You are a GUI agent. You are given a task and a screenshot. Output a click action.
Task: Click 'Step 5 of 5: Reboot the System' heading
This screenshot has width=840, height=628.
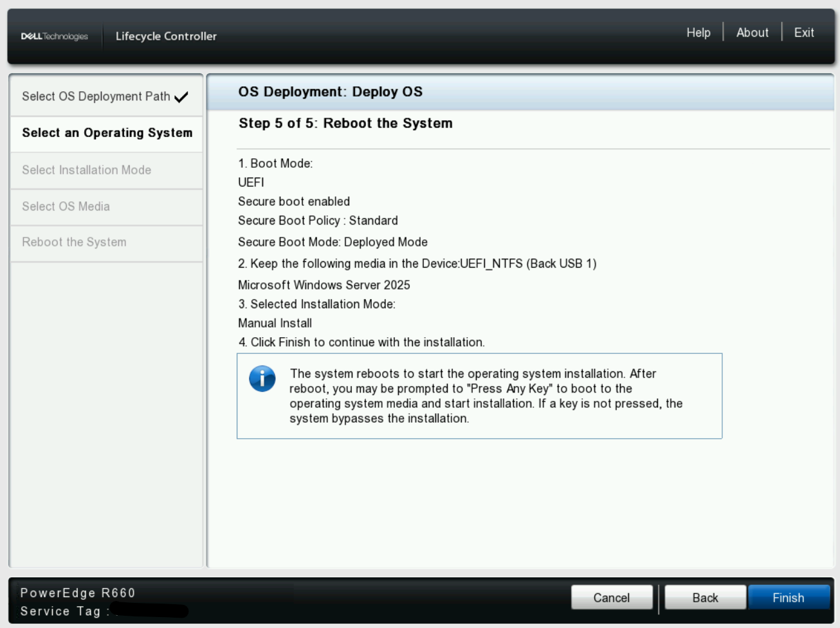(345, 124)
